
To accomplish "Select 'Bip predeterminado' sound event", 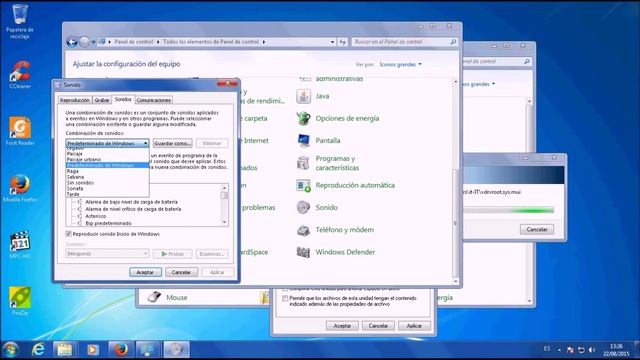I will click(x=108, y=223).
